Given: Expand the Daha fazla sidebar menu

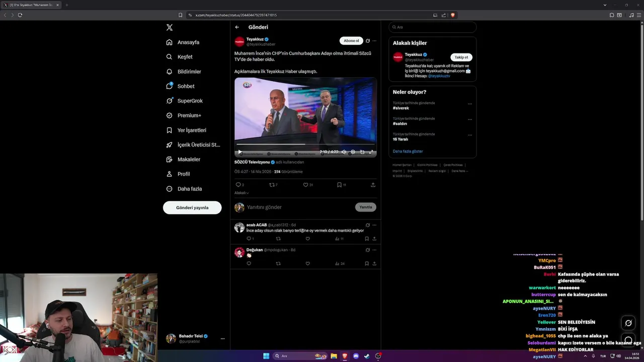Looking at the screenshot, I should (184, 189).
